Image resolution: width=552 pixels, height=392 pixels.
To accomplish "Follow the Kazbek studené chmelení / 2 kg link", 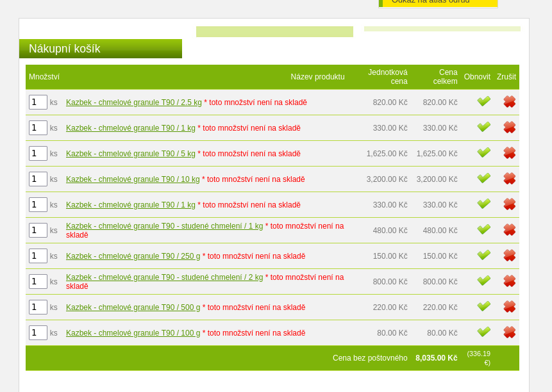I will point(164,277).
